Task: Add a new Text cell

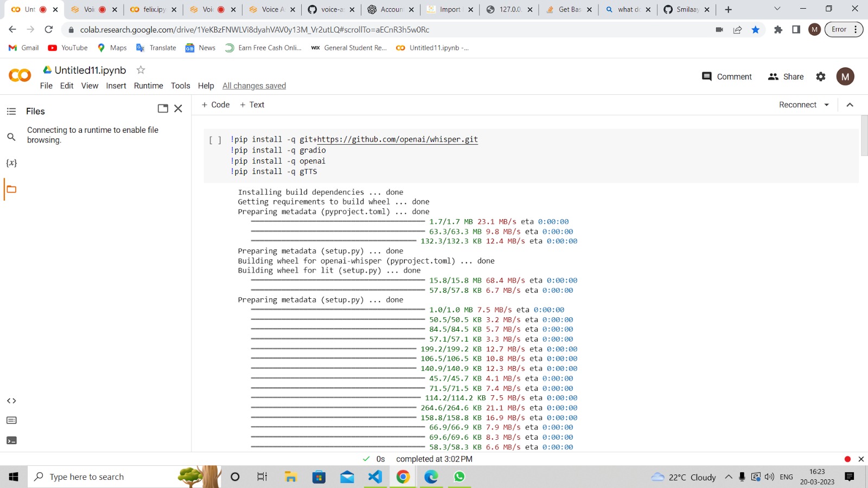Action: tap(252, 105)
